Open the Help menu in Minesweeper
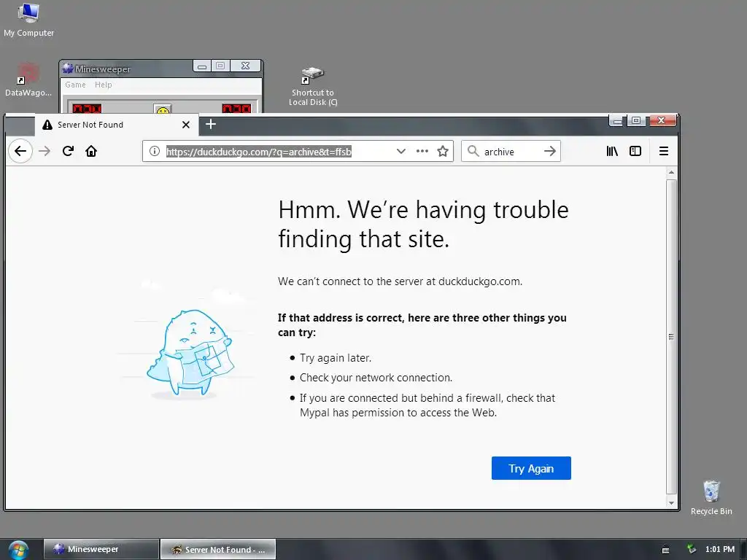 click(x=104, y=85)
